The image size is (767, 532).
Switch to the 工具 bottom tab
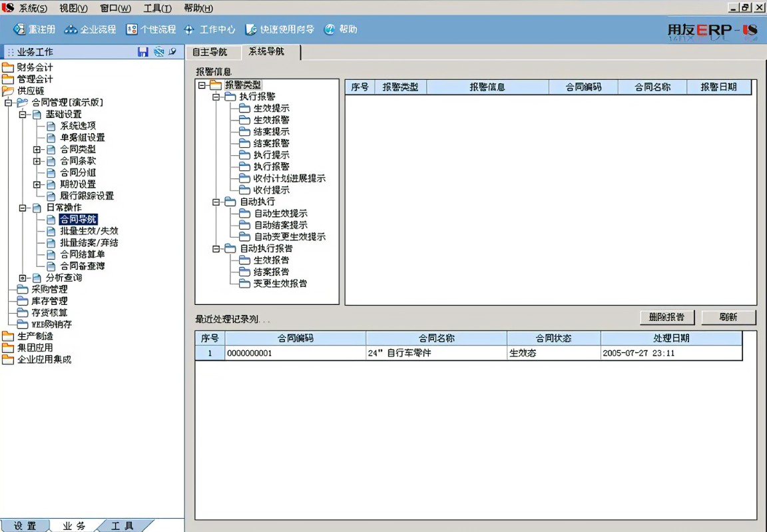point(123,525)
